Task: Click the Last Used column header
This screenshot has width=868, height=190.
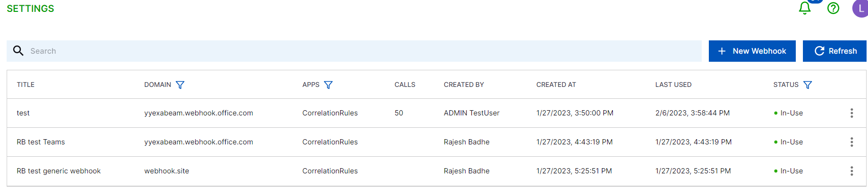Action: coord(673,85)
